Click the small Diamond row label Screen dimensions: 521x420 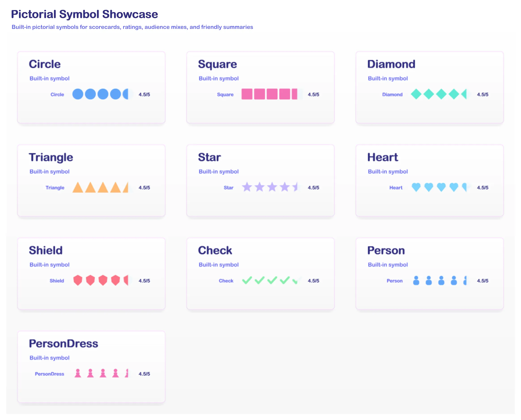tap(392, 94)
